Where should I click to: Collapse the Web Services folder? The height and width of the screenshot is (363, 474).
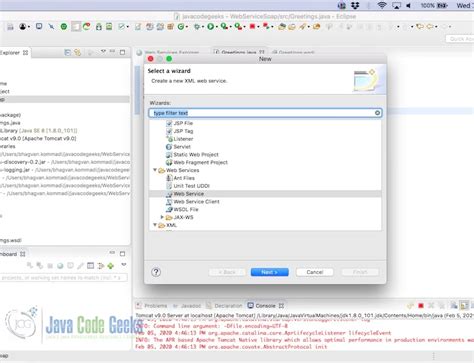tap(155, 170)
